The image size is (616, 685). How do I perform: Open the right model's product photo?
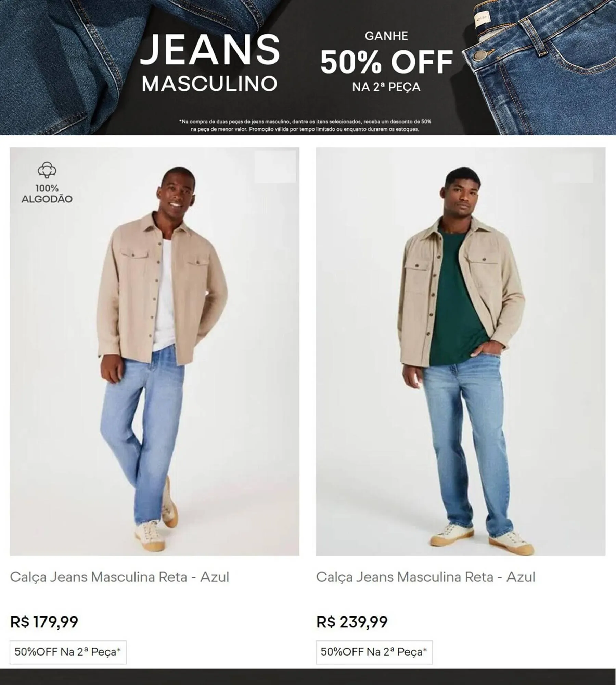(x=461, y=351)
